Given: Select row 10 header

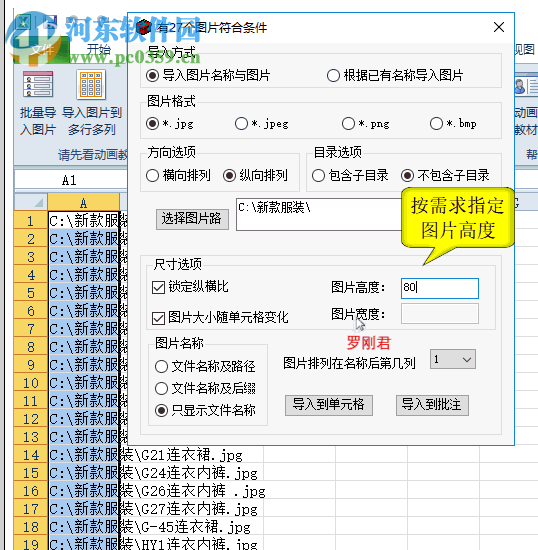Looking at the screenshot, I should (31, 383).
